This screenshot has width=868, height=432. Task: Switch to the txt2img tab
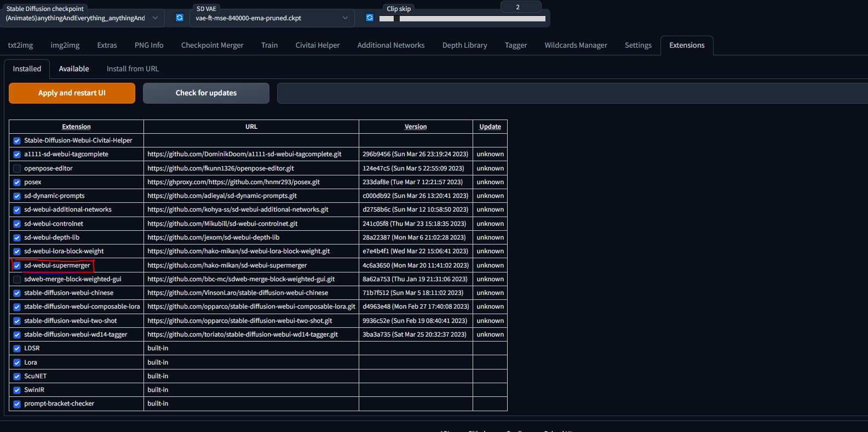coord(20,46)
